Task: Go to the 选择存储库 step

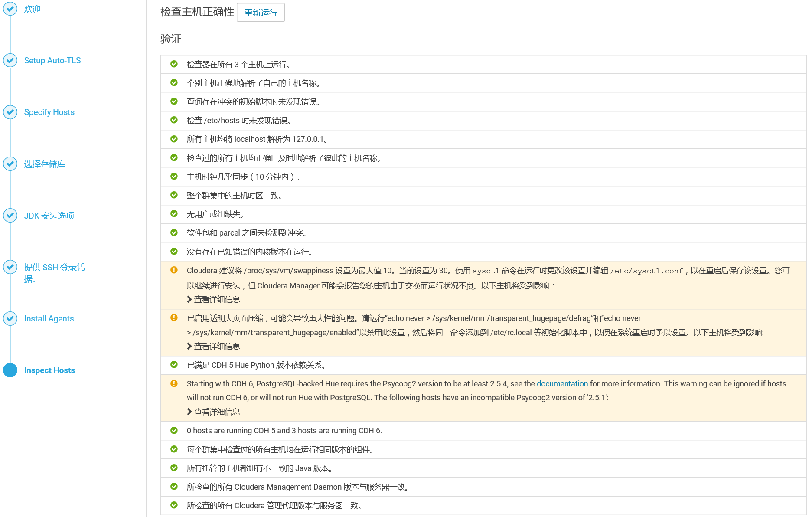Action: (x=45, y=164)
